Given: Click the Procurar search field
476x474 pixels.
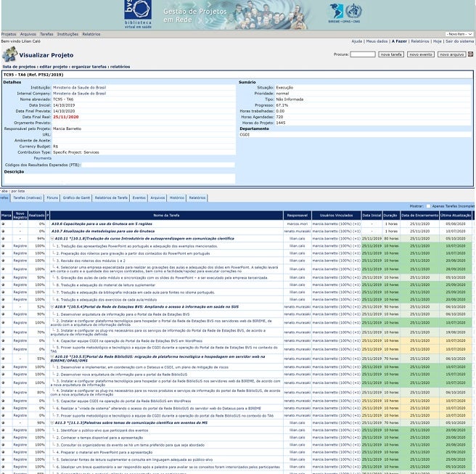Looking at the screenshot, I should coord(363,54).
